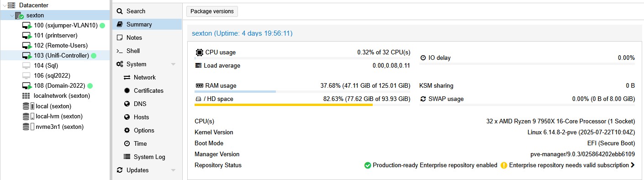Click the Shell prompt icon
Screen dimensions: 644x180
click(120, 51)
